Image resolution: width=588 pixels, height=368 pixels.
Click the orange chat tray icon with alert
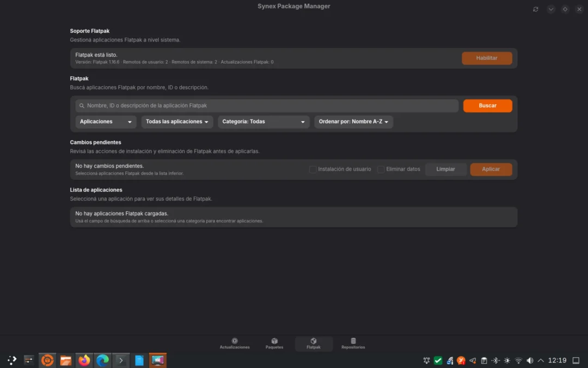[461, 360]
